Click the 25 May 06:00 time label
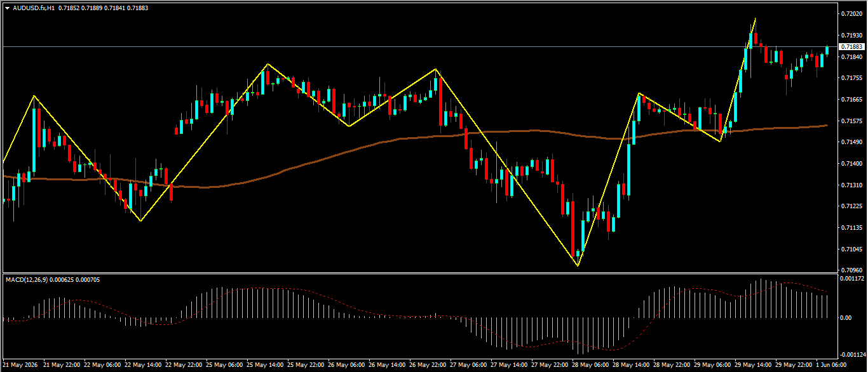Screen dimensions: 868x372 (224, 365)
